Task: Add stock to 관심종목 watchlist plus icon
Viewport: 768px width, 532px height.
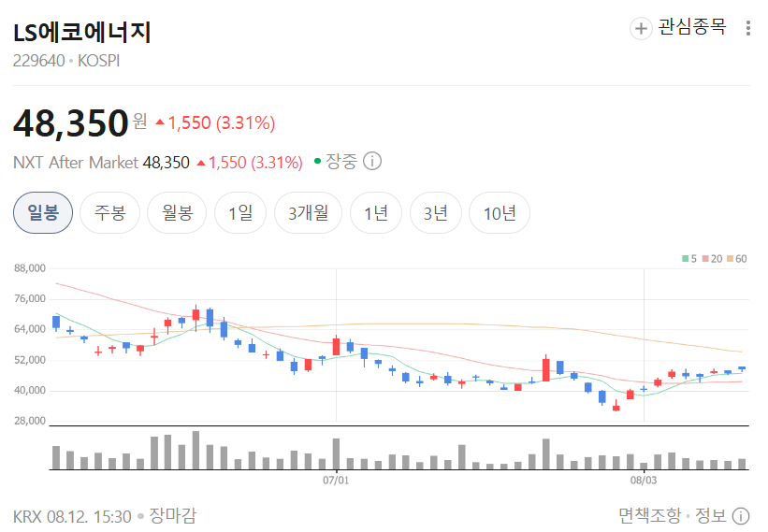Action: point(641,28)
